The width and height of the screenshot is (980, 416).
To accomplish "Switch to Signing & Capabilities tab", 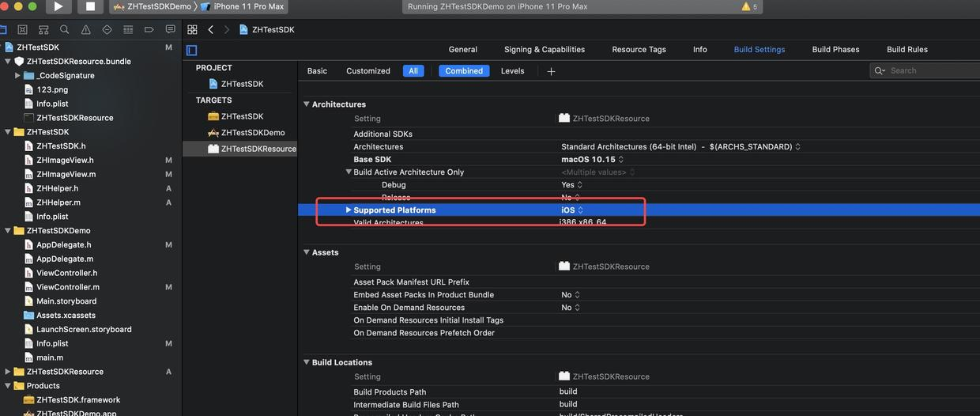I will click(x=545, y=49).
